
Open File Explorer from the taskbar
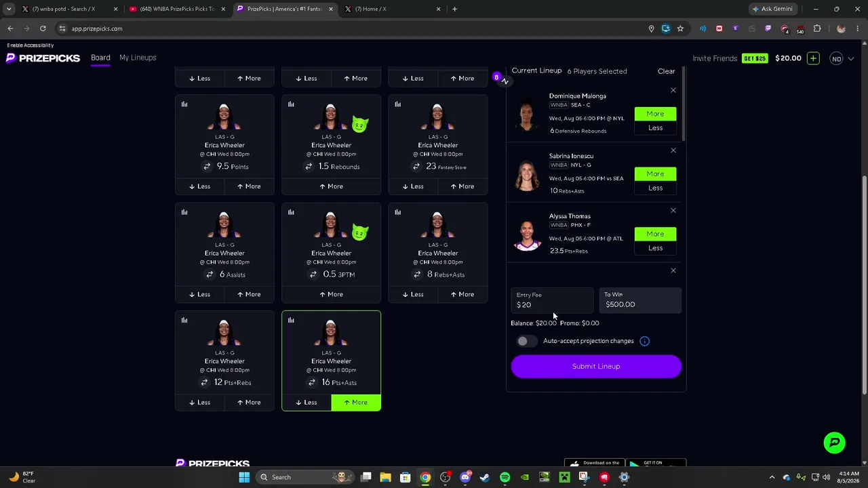[x=385, y=477]
